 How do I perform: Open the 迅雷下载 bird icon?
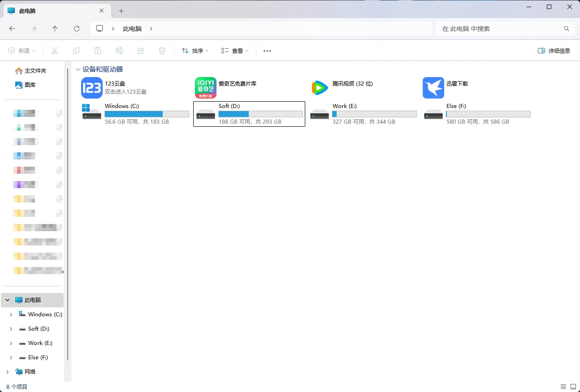coord(433,88)
